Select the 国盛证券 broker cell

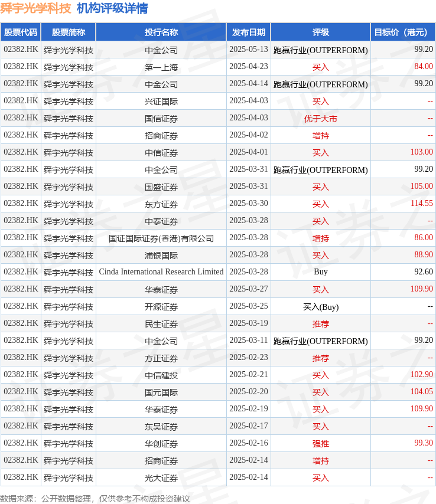[x=161, y=186]
